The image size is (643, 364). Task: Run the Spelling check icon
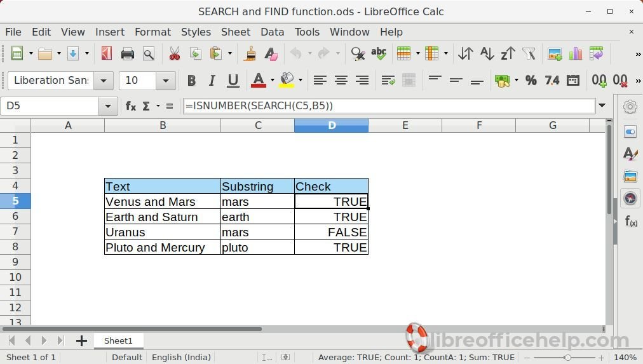pos(379,54)
